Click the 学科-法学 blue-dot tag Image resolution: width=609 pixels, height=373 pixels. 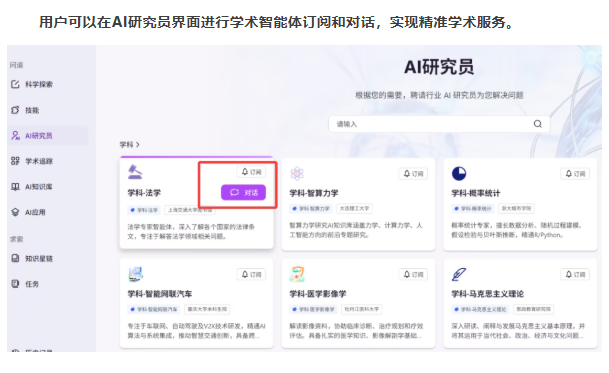click(144, 210)
